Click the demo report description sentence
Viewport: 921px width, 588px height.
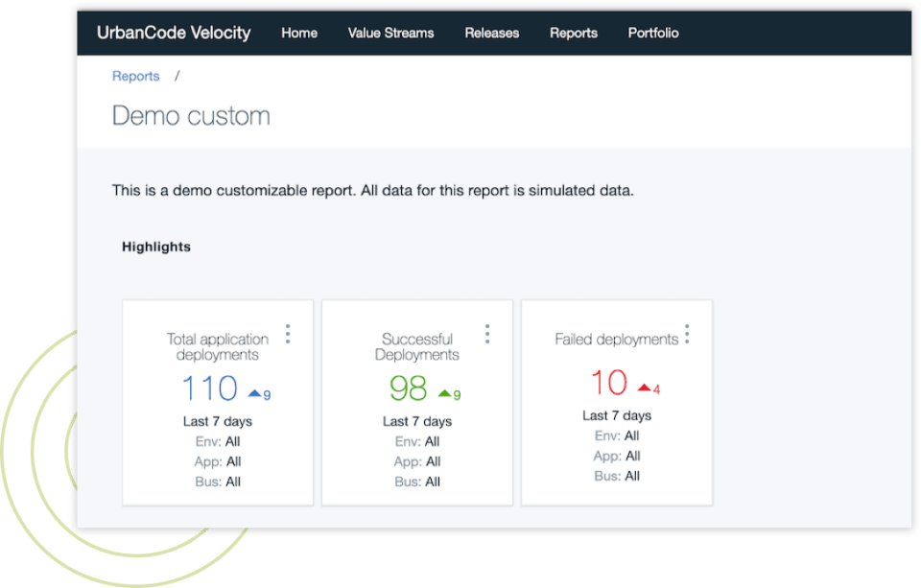tap(373, 190)
